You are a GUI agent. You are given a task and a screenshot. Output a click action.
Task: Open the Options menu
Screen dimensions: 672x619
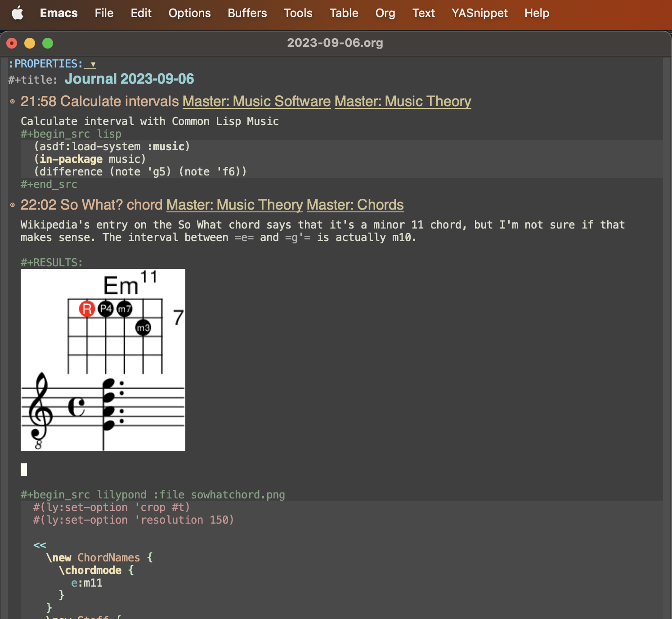[x=189, y=13]
